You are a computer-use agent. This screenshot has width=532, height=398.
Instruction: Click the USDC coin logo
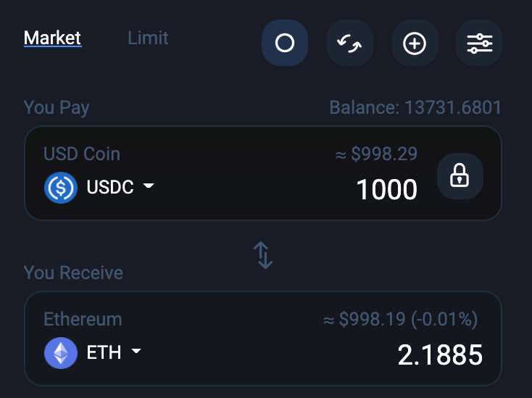click(61, 188)
